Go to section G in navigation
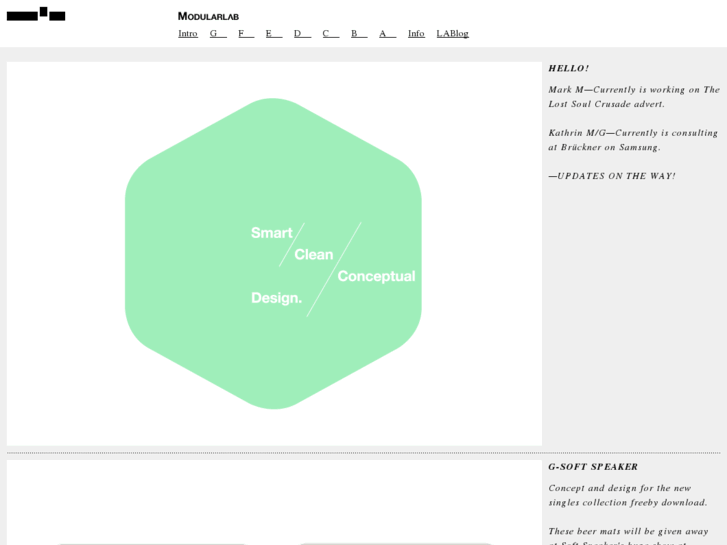 tap(218, 33)
